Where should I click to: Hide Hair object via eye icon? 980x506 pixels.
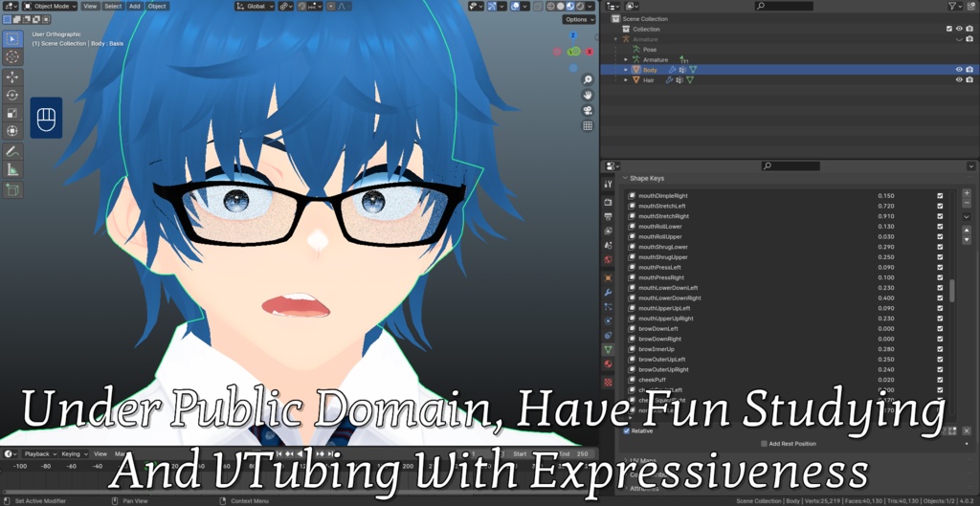[x=959, y=80]
